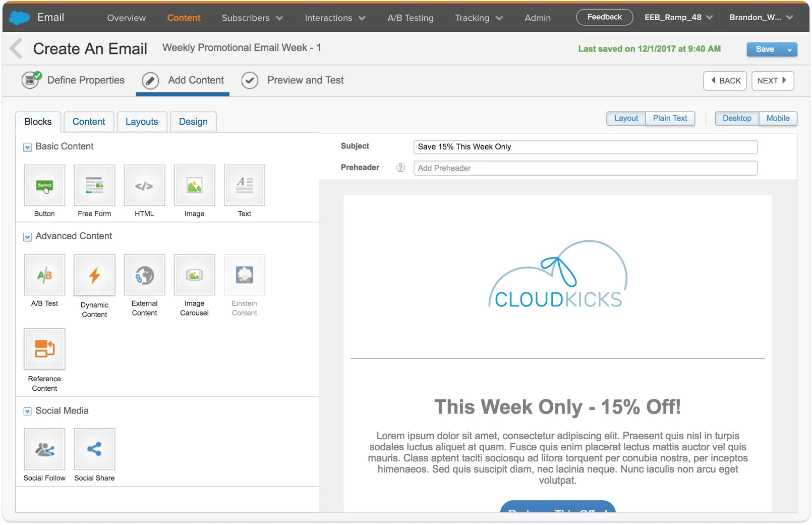
Task: Click the Email app title
Action: click(x=50, y=17)
